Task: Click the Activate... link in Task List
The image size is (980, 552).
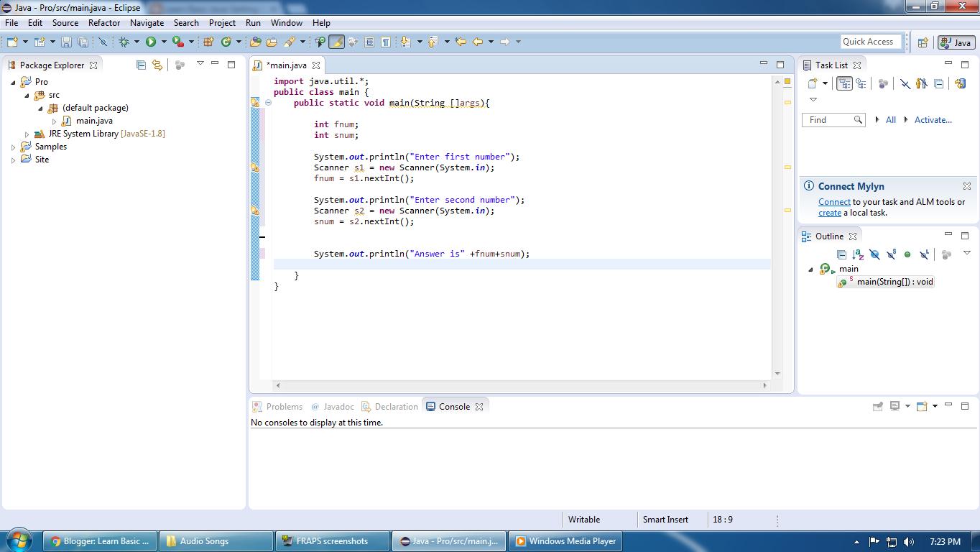Action: (933, 120)
